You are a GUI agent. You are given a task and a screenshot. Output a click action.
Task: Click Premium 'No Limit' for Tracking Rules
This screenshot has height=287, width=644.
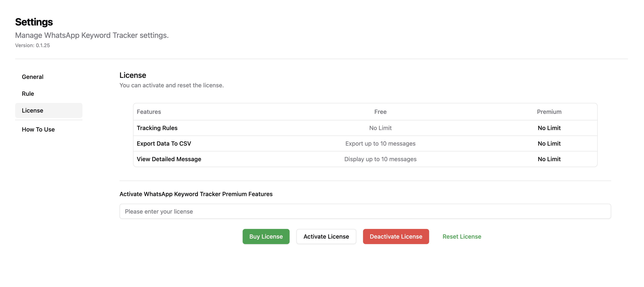pyautogui.click(x=549, y=128)
